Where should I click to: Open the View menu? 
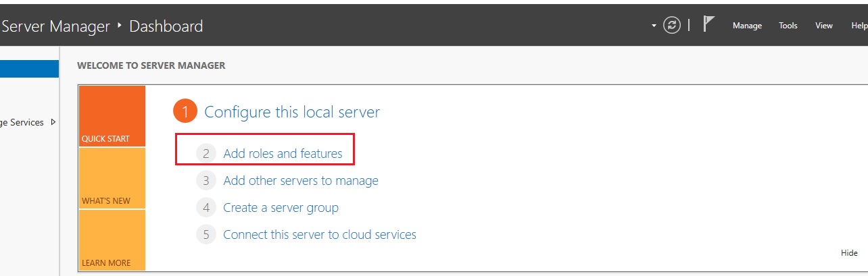[824, 26]
